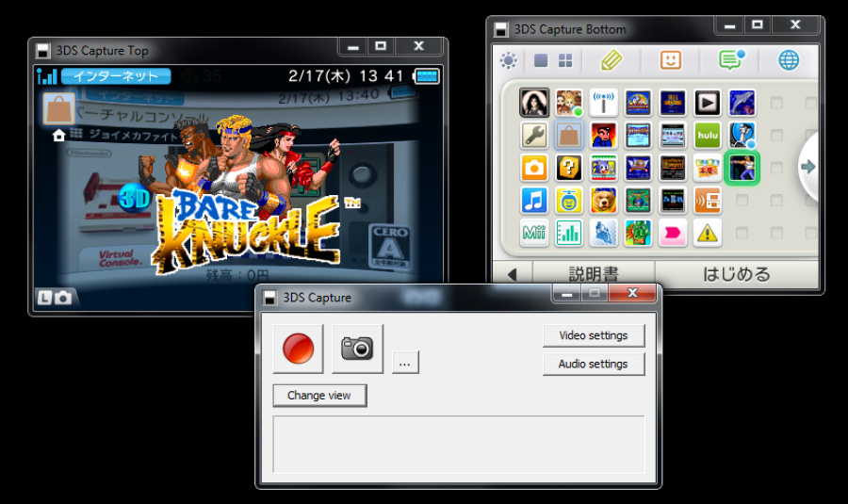Open the yellow warning triangle icon

pyautogui.click(x=708, y=233)
